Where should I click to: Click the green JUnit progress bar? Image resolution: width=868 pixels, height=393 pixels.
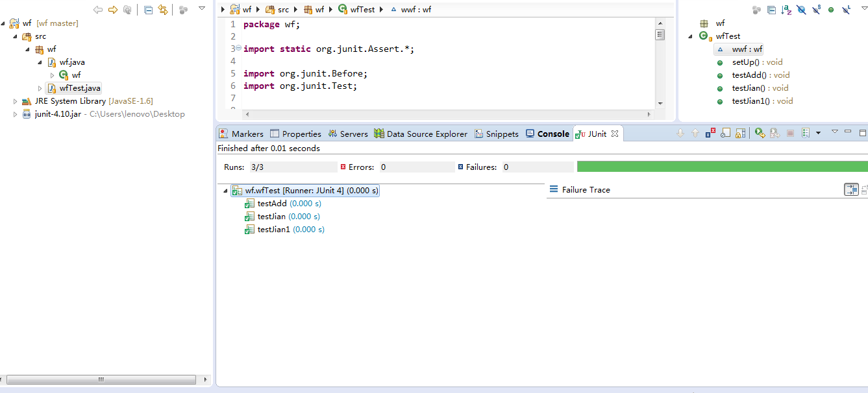point(721,167)
